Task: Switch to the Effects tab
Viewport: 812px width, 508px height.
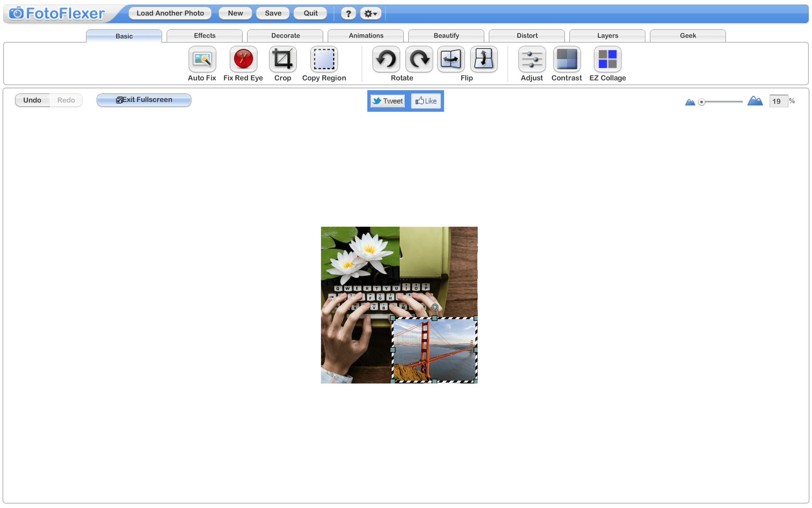Action: click(204, 35)
